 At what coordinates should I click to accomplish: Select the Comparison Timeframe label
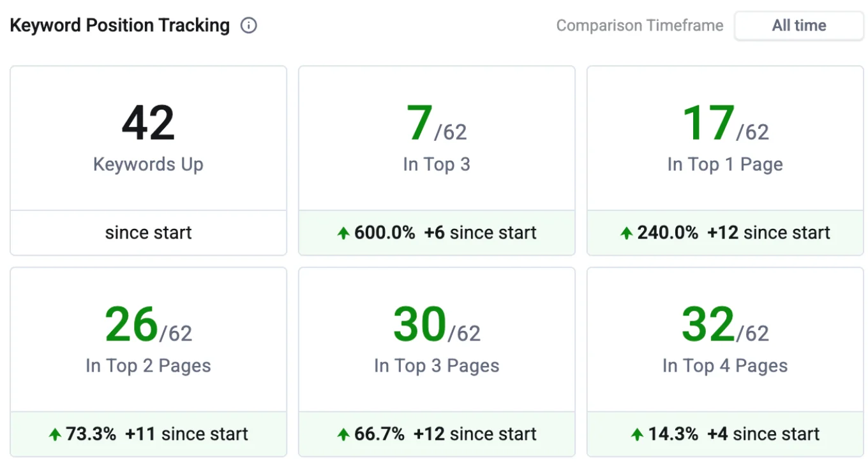(640, 26)
